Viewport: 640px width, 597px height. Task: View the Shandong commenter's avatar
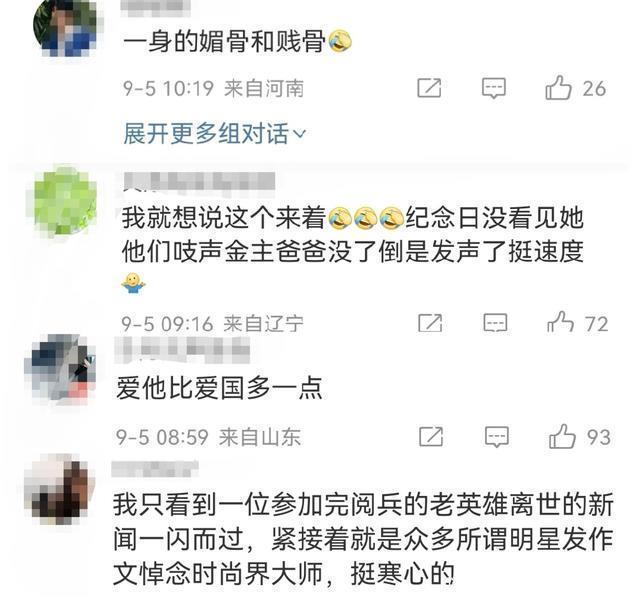pyautogui.click(x=61, y=367)
